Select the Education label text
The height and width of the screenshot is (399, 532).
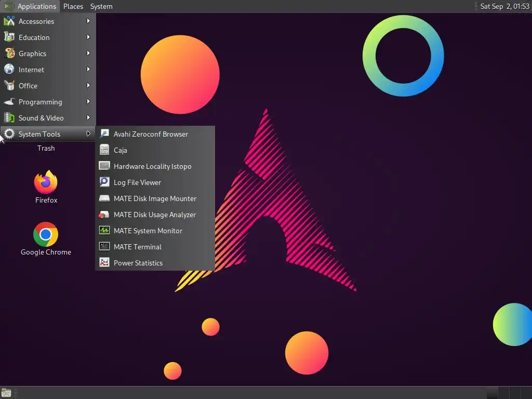[34, 37]
